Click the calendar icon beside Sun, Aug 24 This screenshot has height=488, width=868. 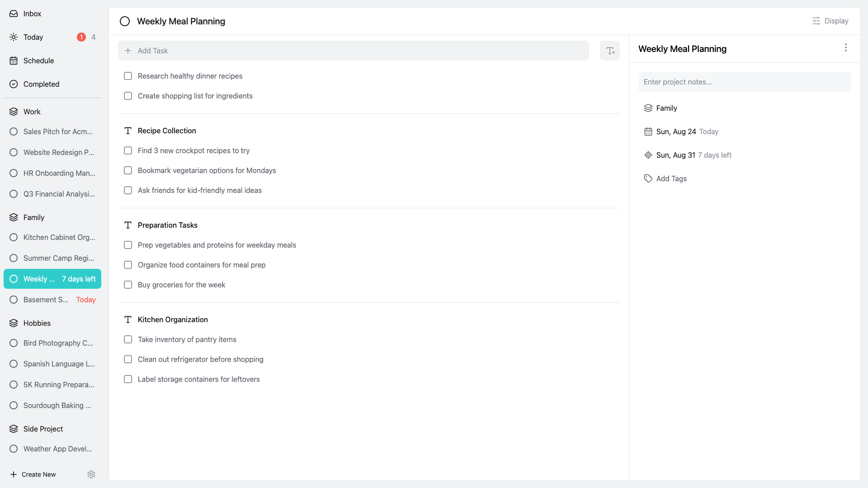click(648, 131)
